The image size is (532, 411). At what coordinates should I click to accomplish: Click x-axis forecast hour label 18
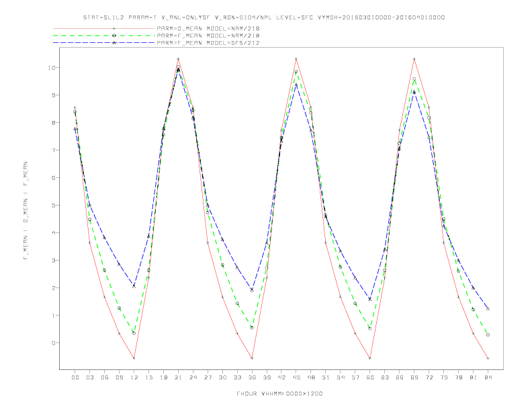point(163,377)
